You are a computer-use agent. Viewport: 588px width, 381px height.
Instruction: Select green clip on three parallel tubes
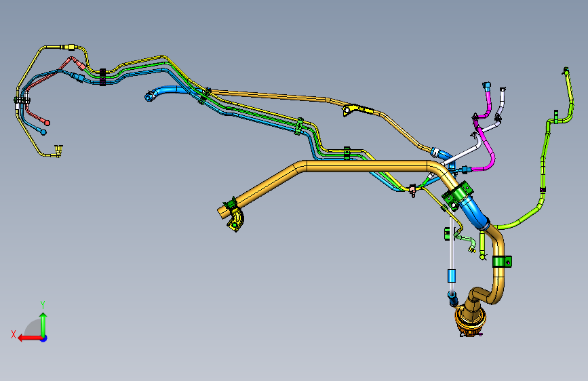click(x=300, y=126)
